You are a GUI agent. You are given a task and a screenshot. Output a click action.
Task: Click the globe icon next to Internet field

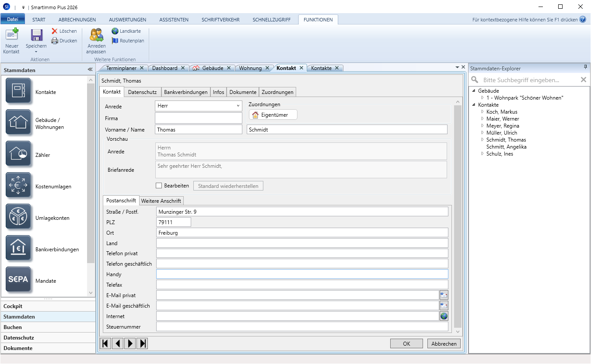click(x=444, y=316)
